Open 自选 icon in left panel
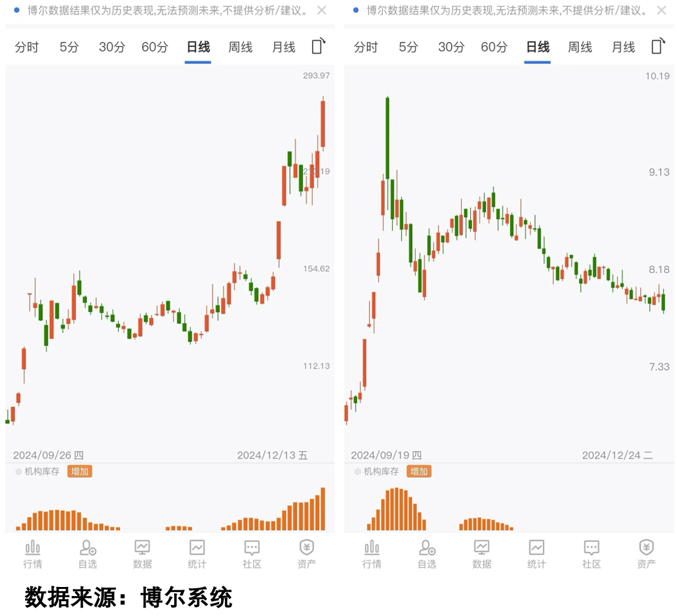Viewport: 677px width, 616px height. pyautogui.click(x=88, y=553)
